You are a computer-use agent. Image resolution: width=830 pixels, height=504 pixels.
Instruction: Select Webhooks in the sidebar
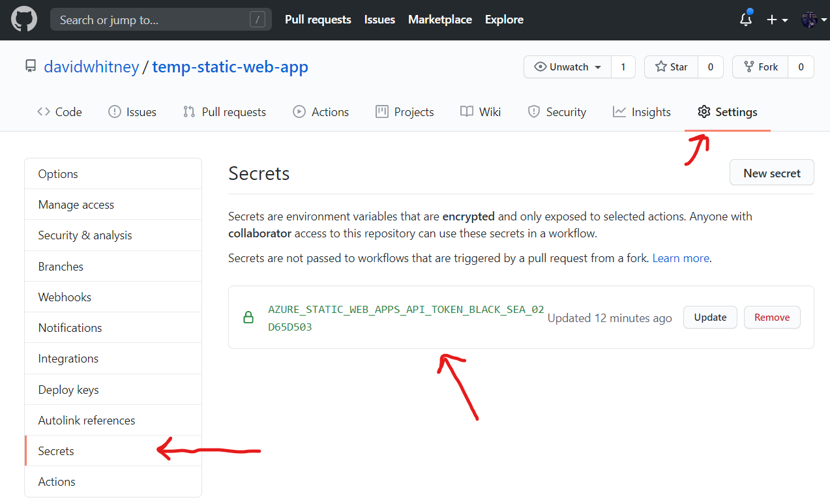click(113, 297)
